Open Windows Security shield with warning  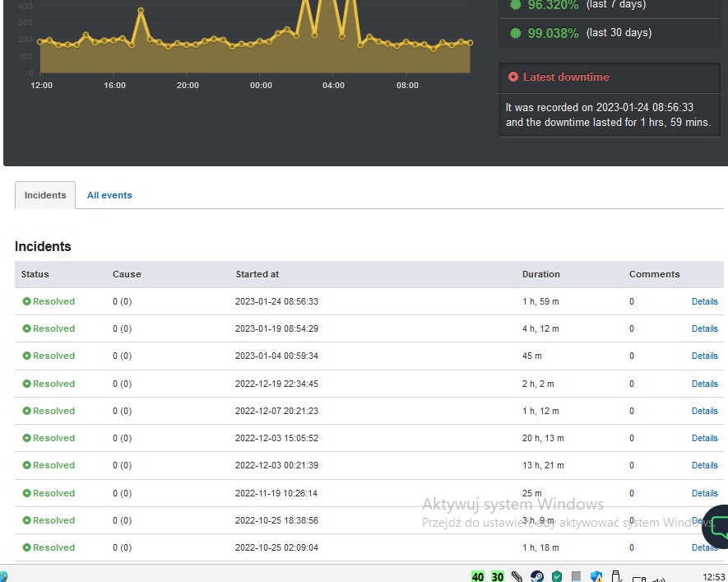(x=596, y=576)
